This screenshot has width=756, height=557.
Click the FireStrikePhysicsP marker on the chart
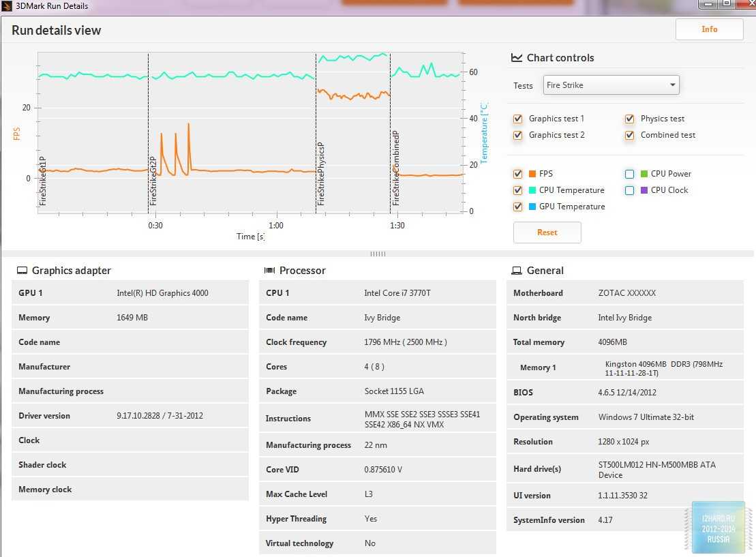tap(320, 174)
